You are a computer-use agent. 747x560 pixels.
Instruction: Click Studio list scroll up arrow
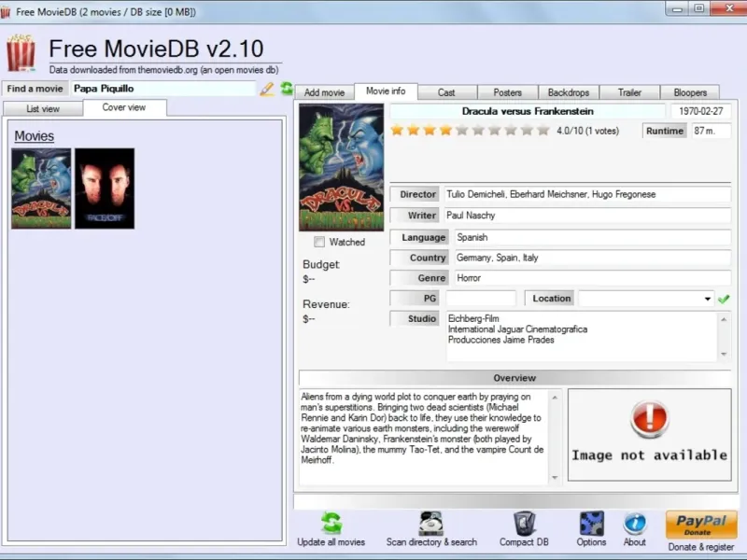(724, 319)
